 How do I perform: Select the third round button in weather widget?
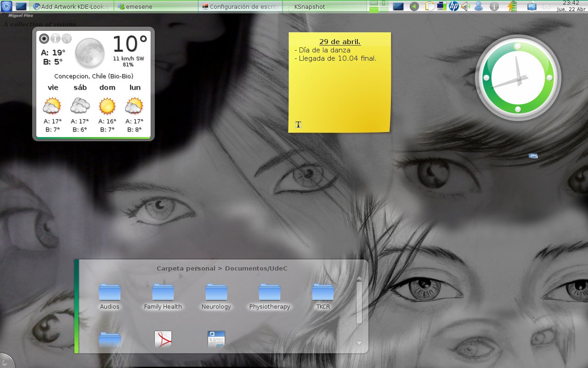[67, 39]
